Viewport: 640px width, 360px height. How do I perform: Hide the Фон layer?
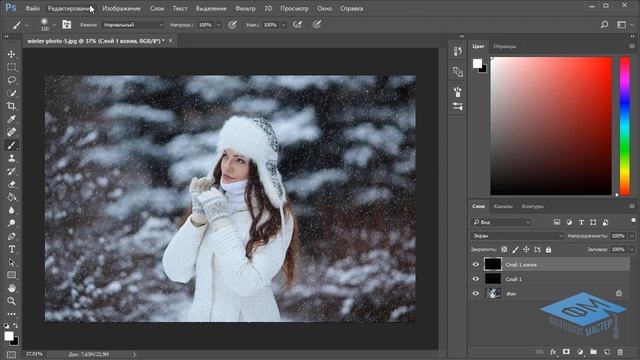point(476,293)
